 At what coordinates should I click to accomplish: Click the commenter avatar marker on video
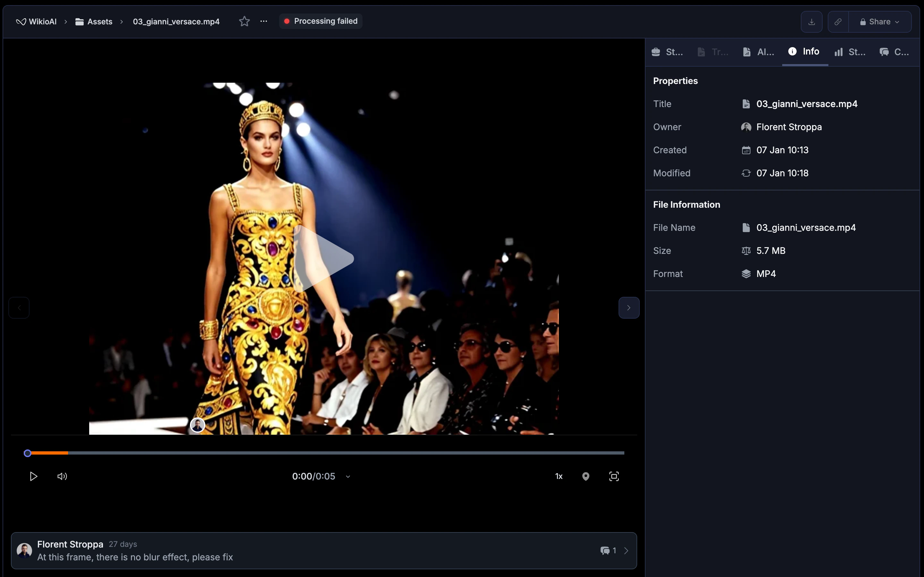pyautogui.click(x=197, y=425)
